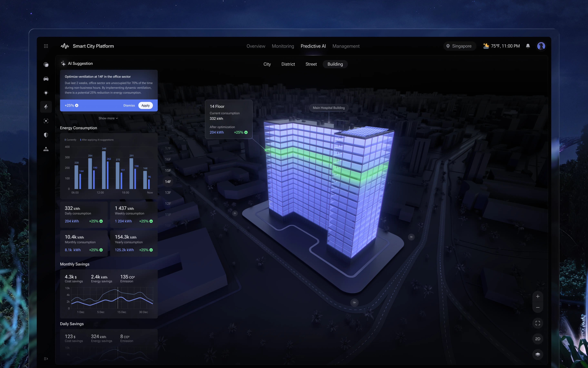Click the Daily consumption 332 kWh card
This screenshot has width=588, height=368.
(84, 214)
